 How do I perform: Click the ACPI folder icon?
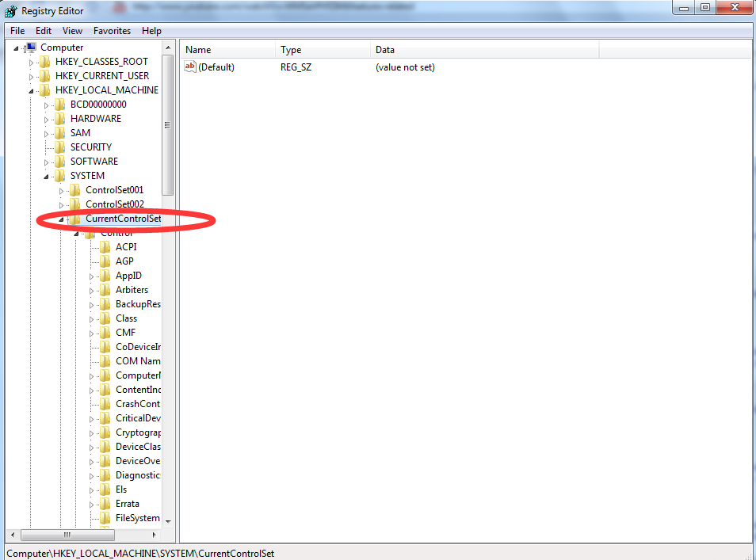coord(105,247)
